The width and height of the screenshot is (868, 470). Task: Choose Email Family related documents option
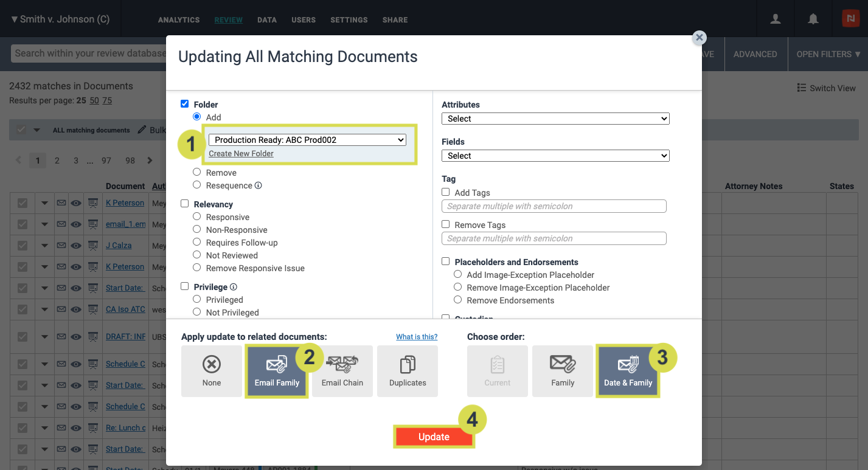click(x=277, y=372)
